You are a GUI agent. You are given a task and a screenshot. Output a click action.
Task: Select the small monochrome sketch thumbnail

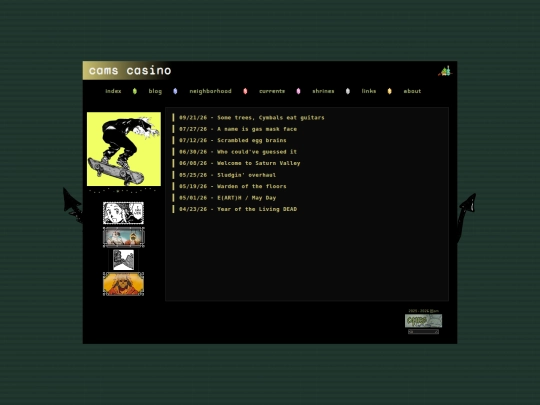coord(123,260)
